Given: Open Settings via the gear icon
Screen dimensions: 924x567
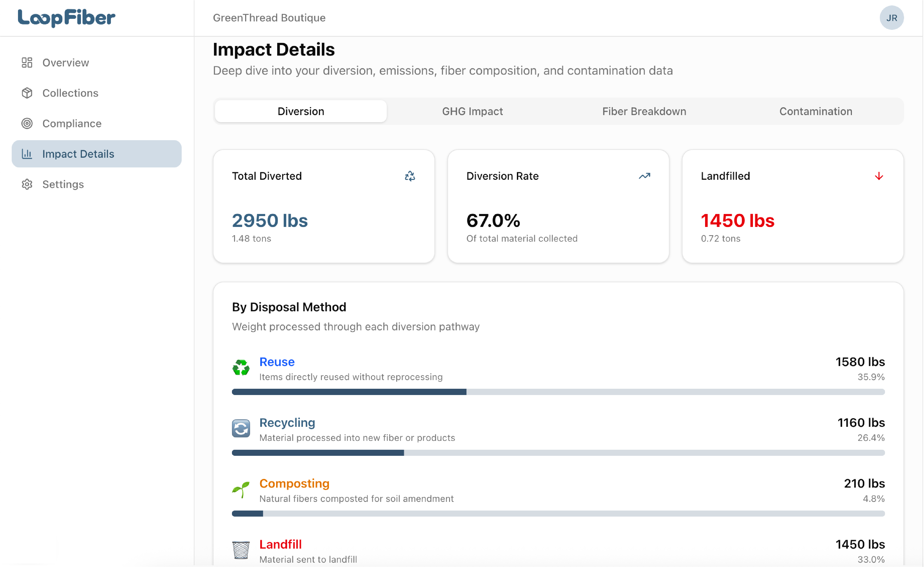Looking at the screenshot, I should pos(27,184).
